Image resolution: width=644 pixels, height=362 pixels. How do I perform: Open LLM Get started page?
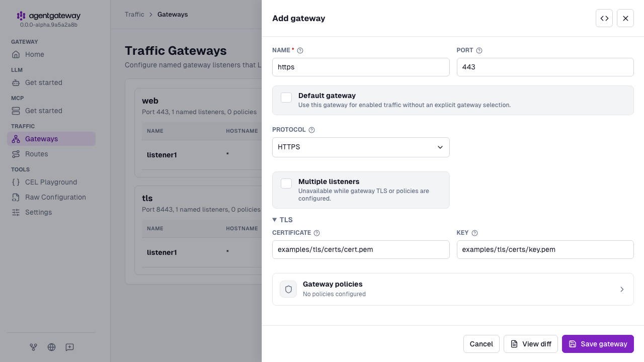[51, 82]
